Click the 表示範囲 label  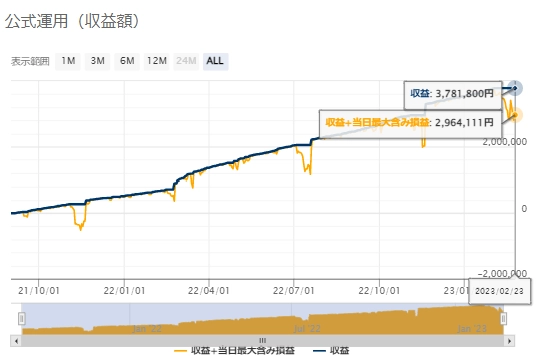pos(30,62)
